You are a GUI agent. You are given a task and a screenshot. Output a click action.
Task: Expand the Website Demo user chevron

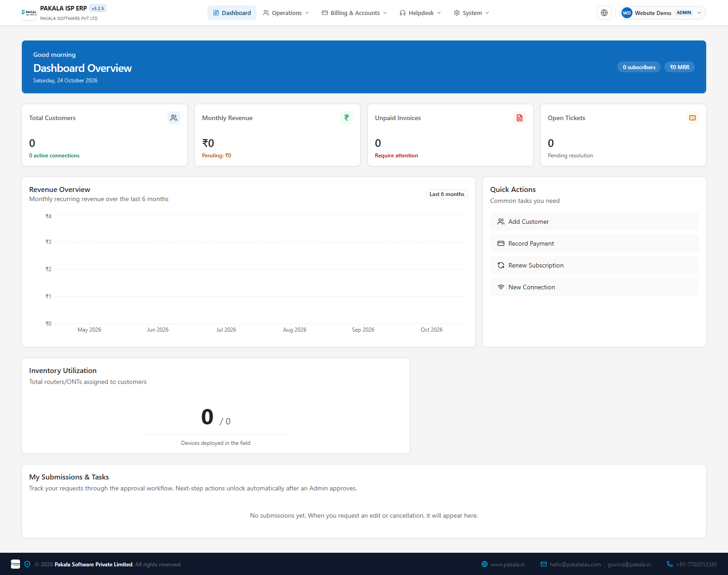[x=699, y=13]
